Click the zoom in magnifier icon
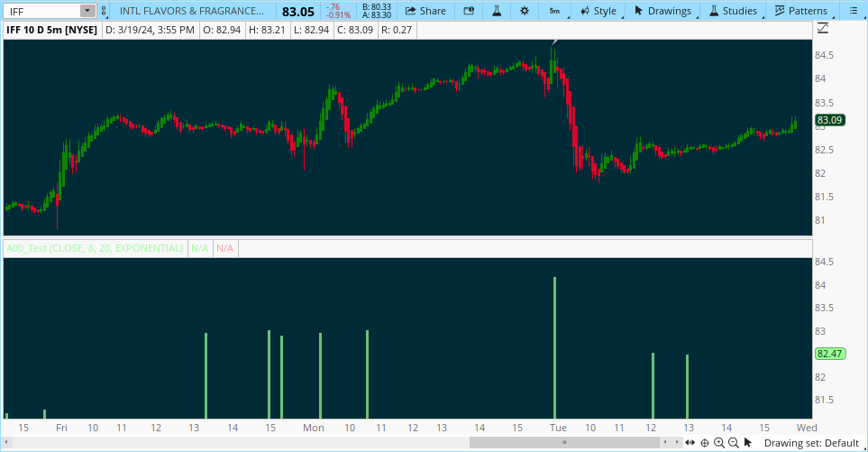The image size is (868, 452). (719, 443)
